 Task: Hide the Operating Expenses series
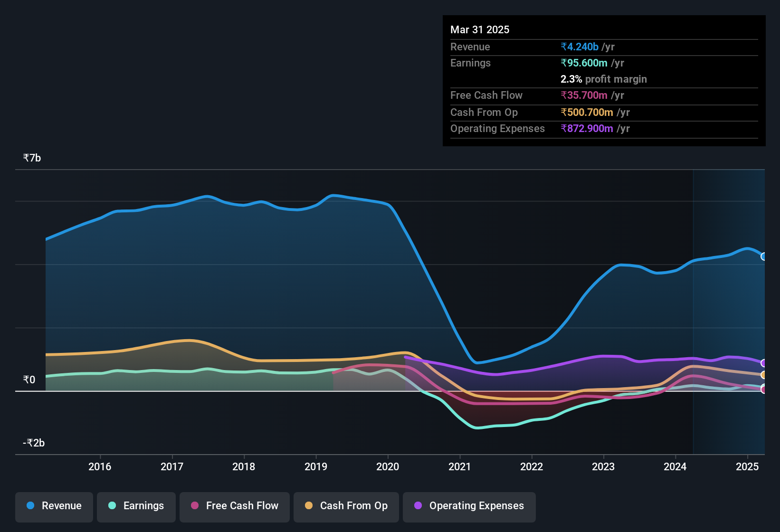coord(469,506)
